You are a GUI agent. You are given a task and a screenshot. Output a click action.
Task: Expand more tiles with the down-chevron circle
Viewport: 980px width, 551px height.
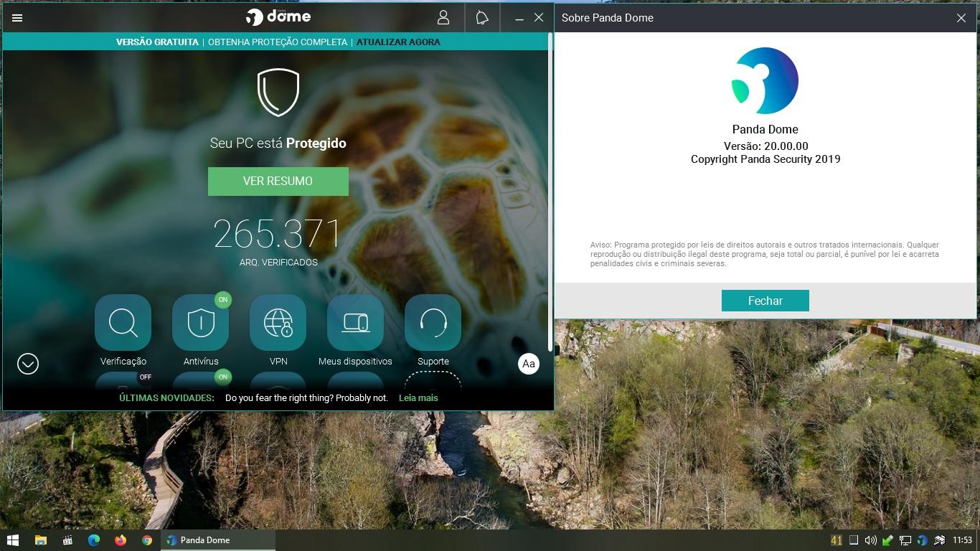pos(28,364)
